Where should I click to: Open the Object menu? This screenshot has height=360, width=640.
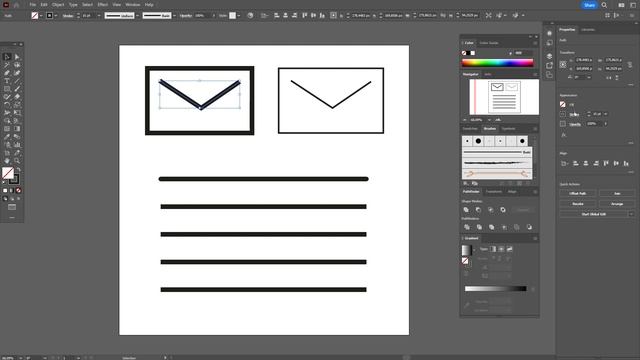tap(58, 5)
